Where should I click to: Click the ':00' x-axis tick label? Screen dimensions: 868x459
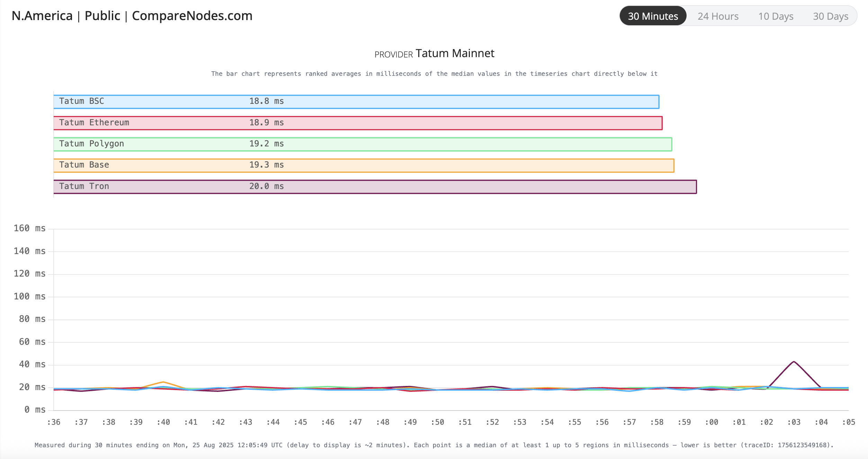coord(712,422)
